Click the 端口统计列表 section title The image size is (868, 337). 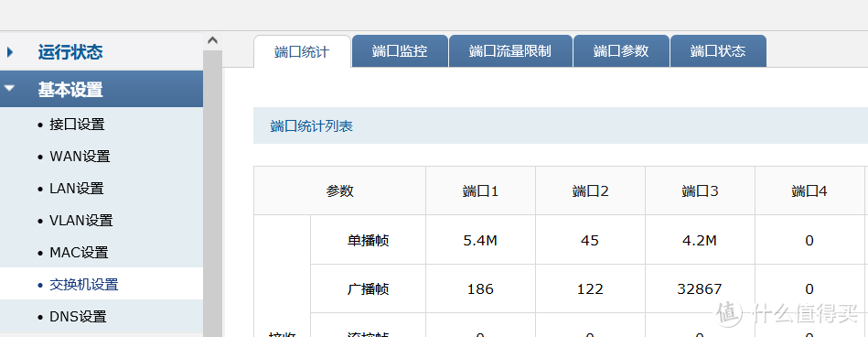[312, 125]
